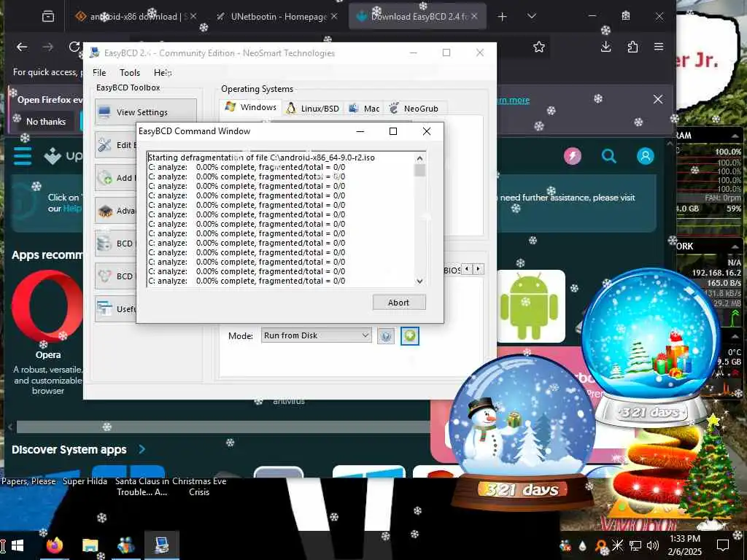Viewport: 747px width, 560px height.
Task: Click the tab scroll left arrow near BIOS
Action: click(468, 269)
